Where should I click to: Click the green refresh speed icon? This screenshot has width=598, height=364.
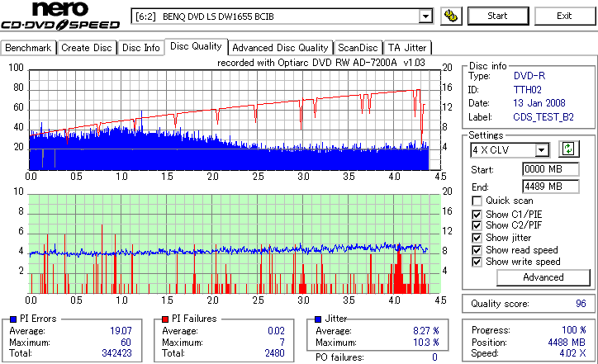[x=568, y=149]
